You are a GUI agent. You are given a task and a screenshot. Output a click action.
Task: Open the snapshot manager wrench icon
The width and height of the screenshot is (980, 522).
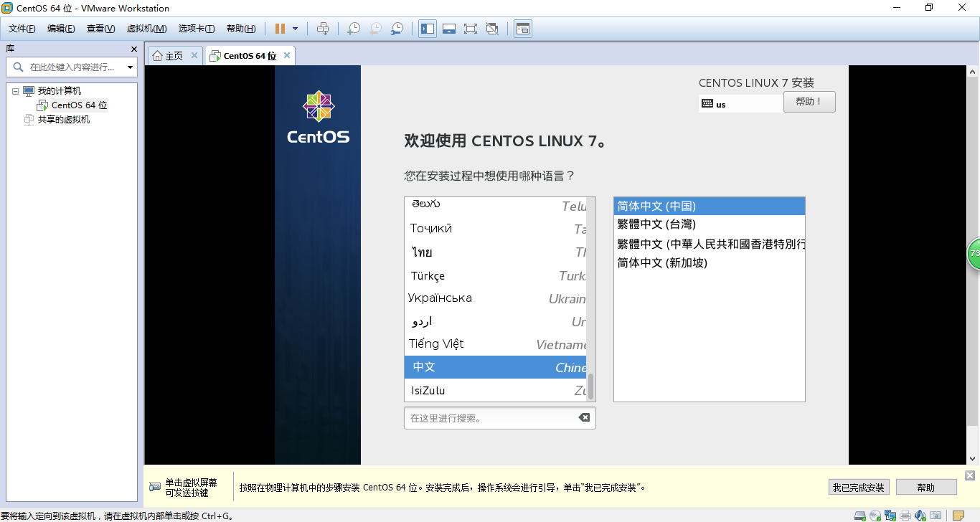397,29
